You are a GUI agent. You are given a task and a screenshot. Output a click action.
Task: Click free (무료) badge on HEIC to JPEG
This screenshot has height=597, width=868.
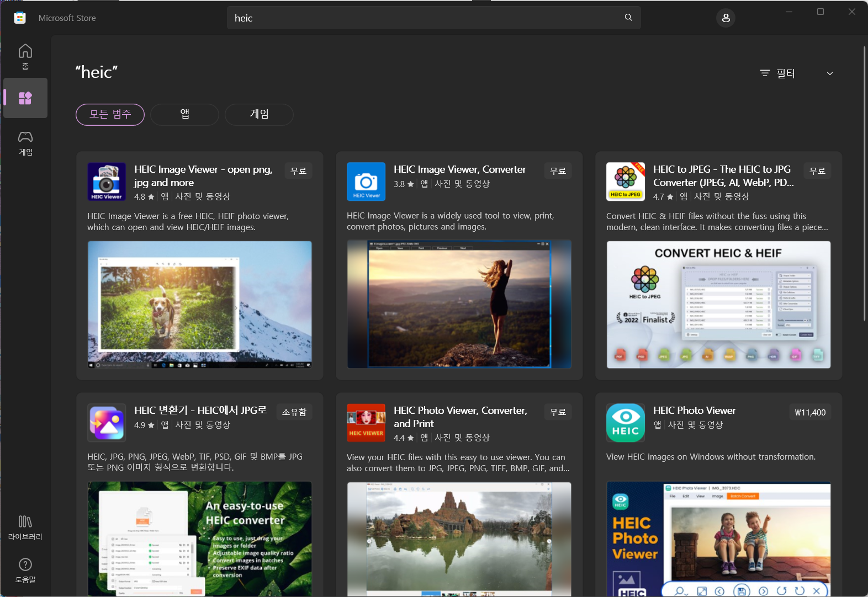pyautogui.click(x=818, y=171)
